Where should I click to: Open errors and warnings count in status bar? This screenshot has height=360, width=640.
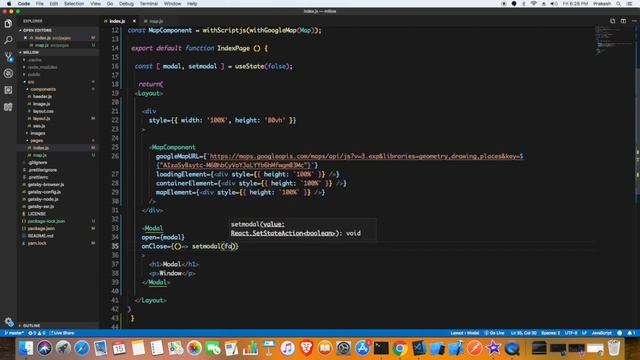pyautogui.click(x=37, y=333)
